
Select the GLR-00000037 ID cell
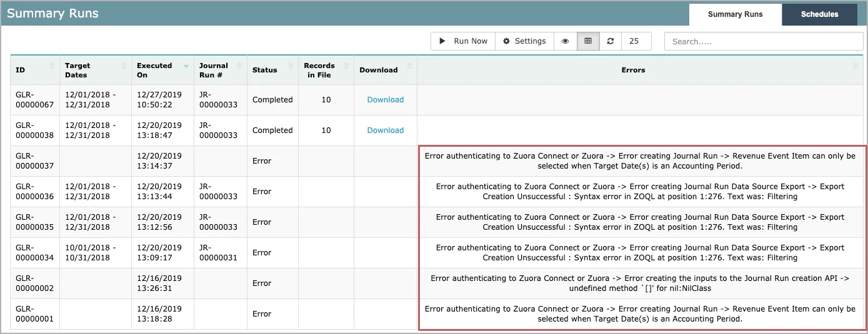35,161
